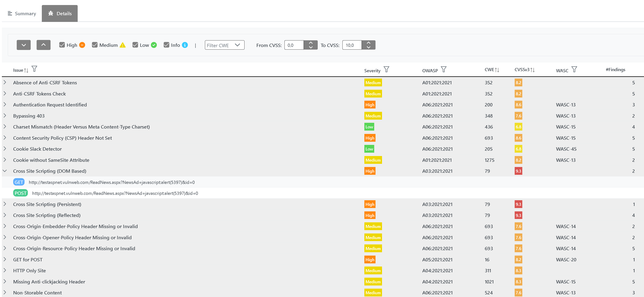
Task: Open the WASC column filter funnel
Action: pyautogui.click(x=574, y=69)
